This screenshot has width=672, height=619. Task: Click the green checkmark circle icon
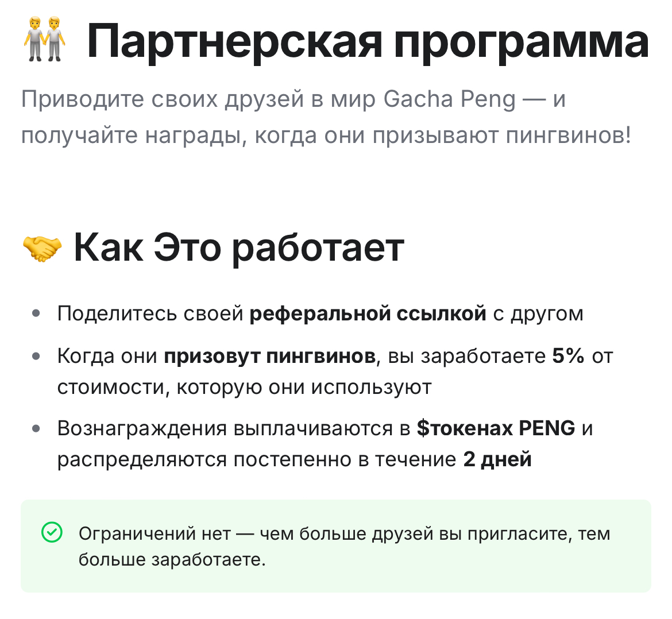(x=52, y=532)
